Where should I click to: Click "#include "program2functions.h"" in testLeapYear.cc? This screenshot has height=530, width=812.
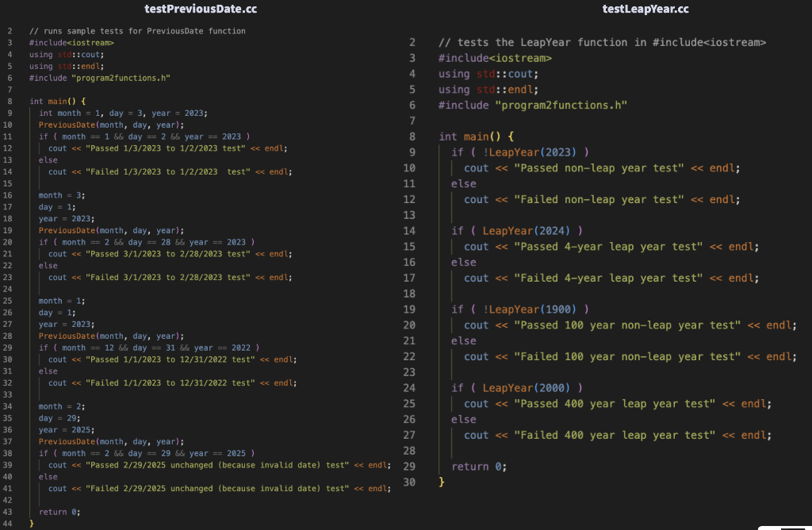coord(533,106)
